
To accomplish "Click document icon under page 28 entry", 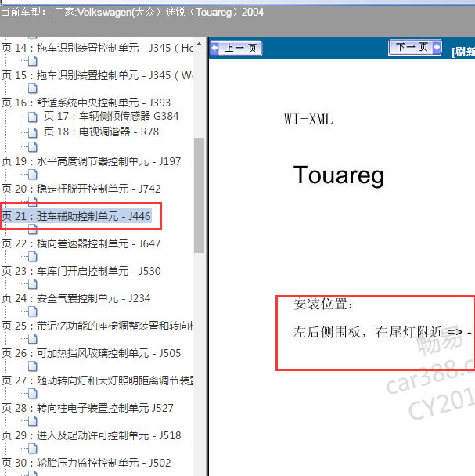I will click(x=33, y=421).
